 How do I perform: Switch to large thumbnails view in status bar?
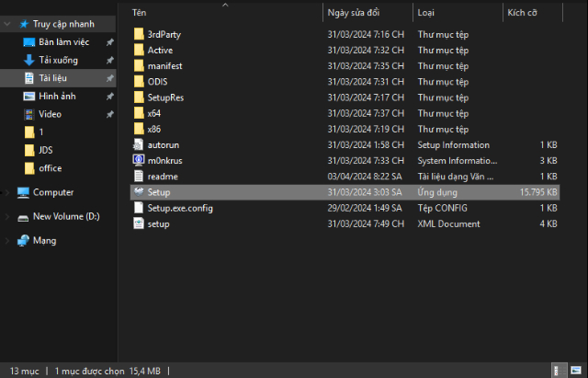[577, 371]
